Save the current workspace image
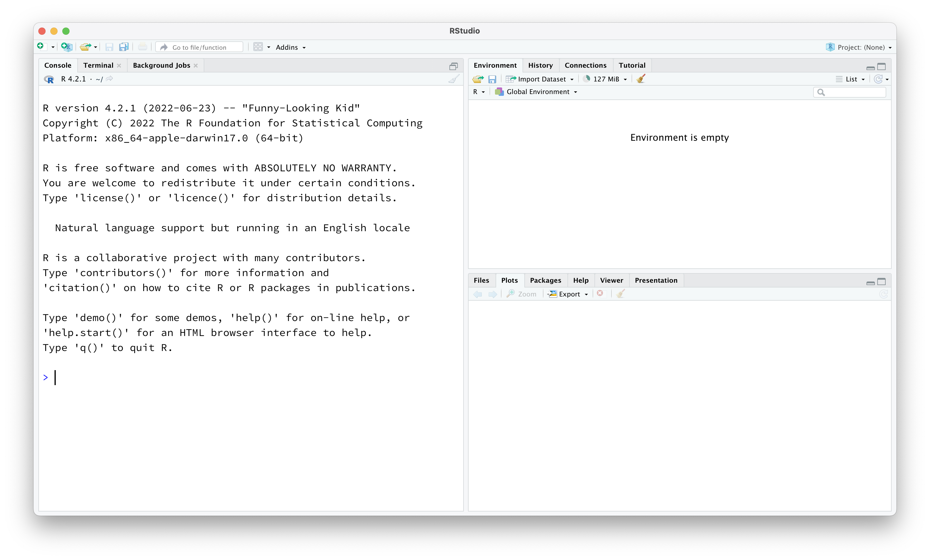930x560 pixels. click(492, 79)
